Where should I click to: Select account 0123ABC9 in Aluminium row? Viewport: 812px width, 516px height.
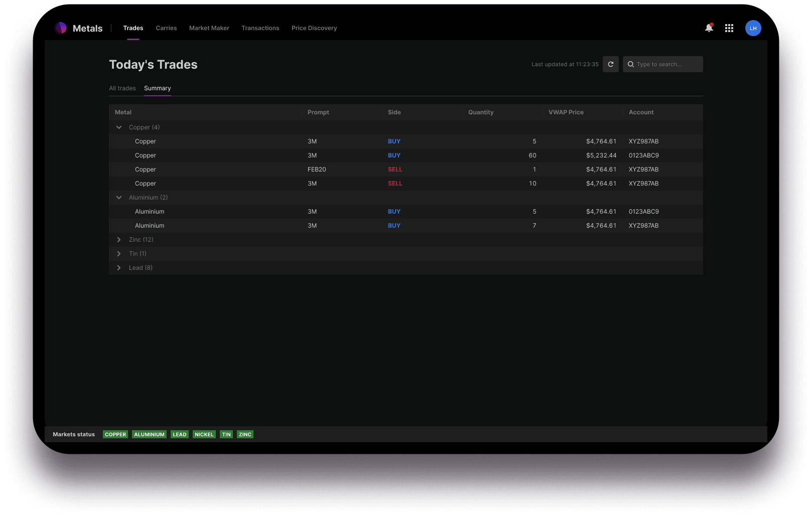644,212
